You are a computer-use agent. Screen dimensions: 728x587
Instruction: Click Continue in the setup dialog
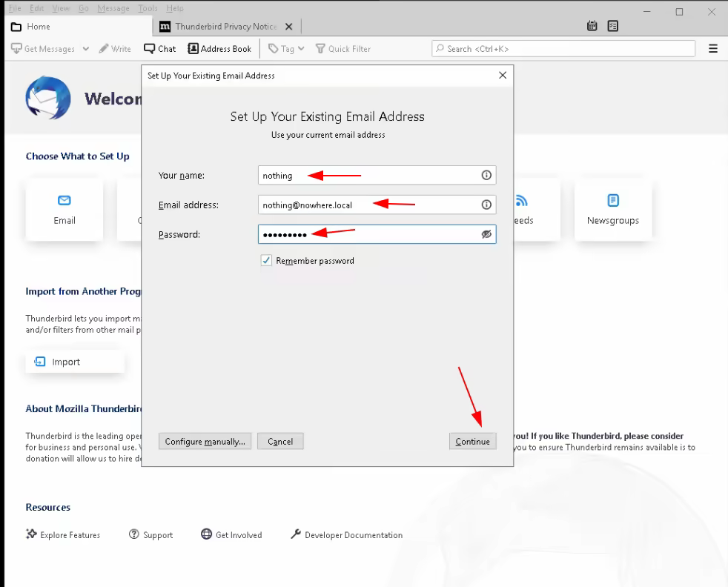click(473, 441)
